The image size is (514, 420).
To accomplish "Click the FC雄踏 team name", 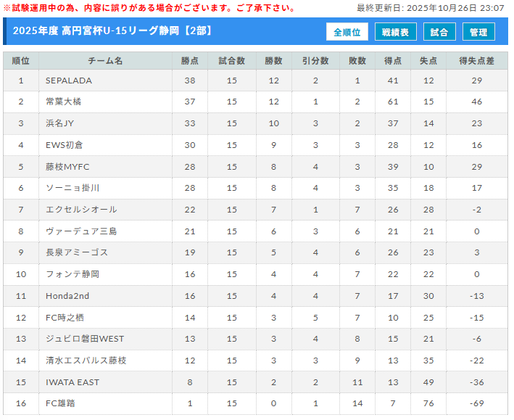I will (x=60, y=403).
